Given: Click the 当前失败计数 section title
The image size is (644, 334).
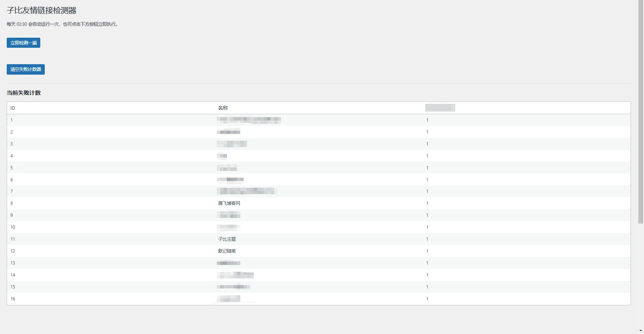Looking at the screenshot, I should [24, 93].
